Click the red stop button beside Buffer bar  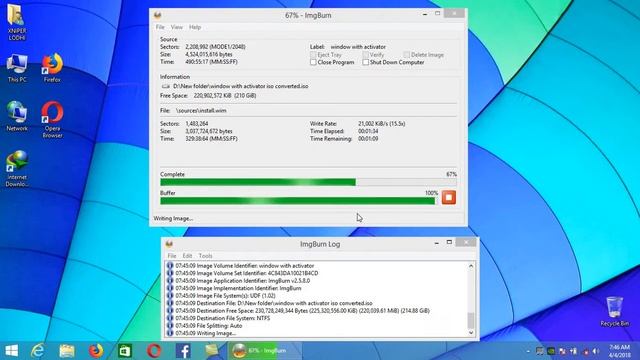(449, 198)
